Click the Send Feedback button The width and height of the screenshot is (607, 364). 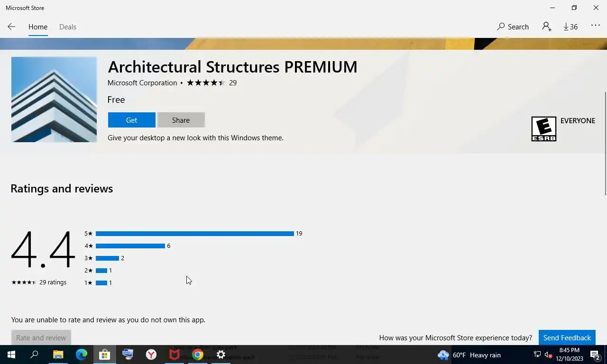coord(567,337)
